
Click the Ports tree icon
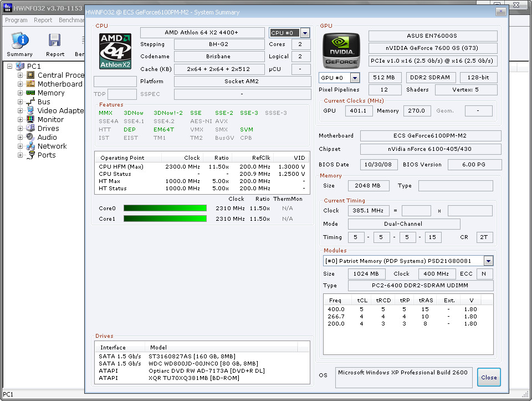[x=30, y=155]
